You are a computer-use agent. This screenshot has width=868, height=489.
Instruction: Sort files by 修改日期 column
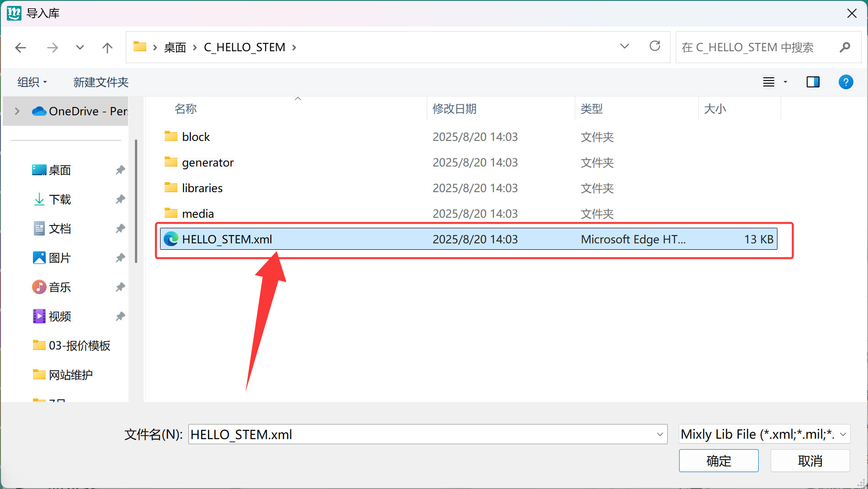[x=454, y=109]
